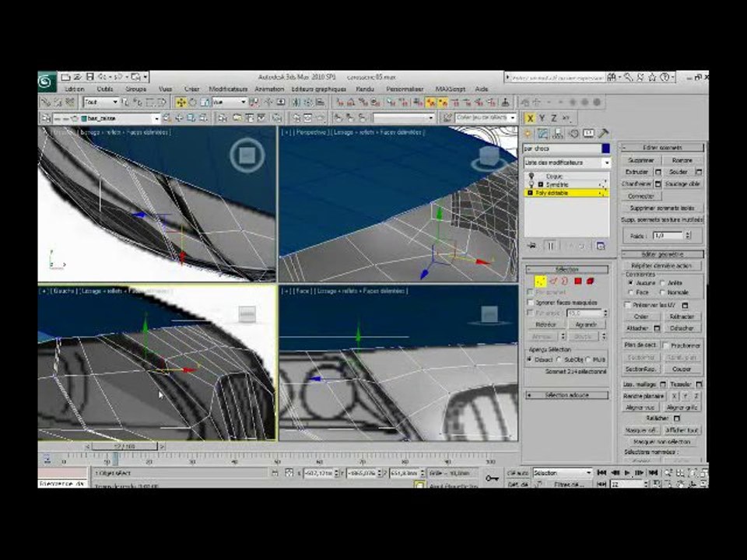Collapse the Sélection rollout header
The height and width of the screenshot is (560, 747).
click(x=566, y=270)
